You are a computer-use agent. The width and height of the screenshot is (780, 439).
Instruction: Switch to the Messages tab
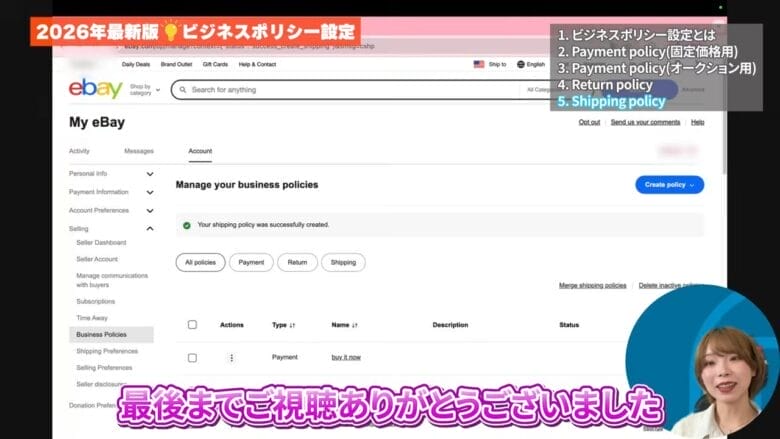pyautogui.click(x=138, y=151)
